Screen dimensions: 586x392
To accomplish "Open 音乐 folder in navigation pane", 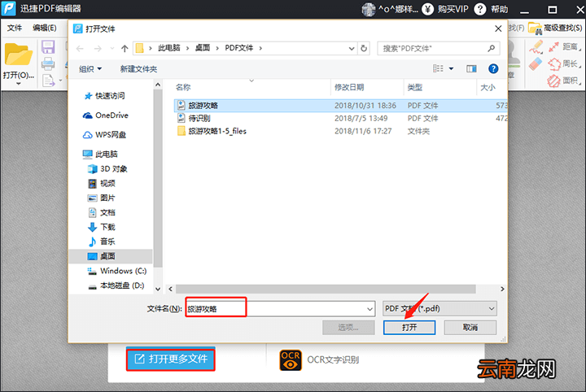I will [101, 242].
